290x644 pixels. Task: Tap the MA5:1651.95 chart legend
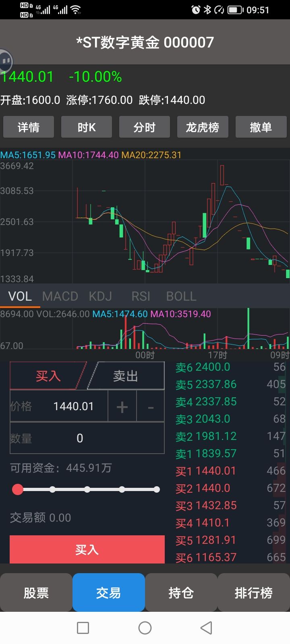pyautogui.click(x=28, y=155)
